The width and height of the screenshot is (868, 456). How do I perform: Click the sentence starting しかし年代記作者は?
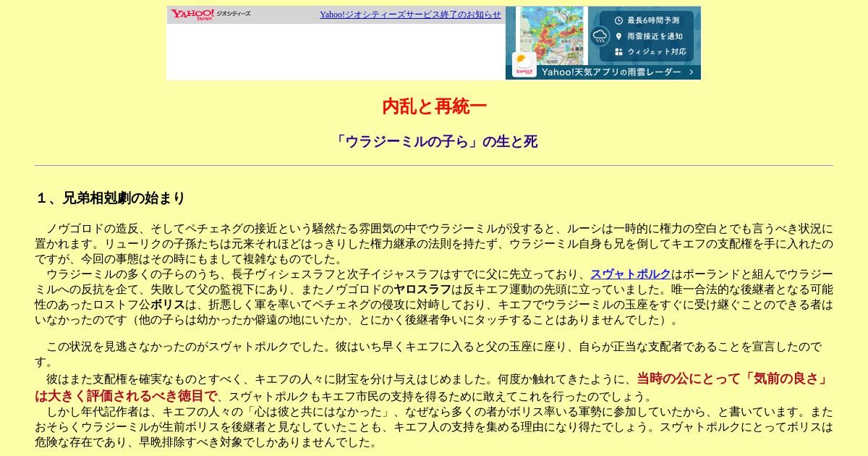click(x=434, y=427)
